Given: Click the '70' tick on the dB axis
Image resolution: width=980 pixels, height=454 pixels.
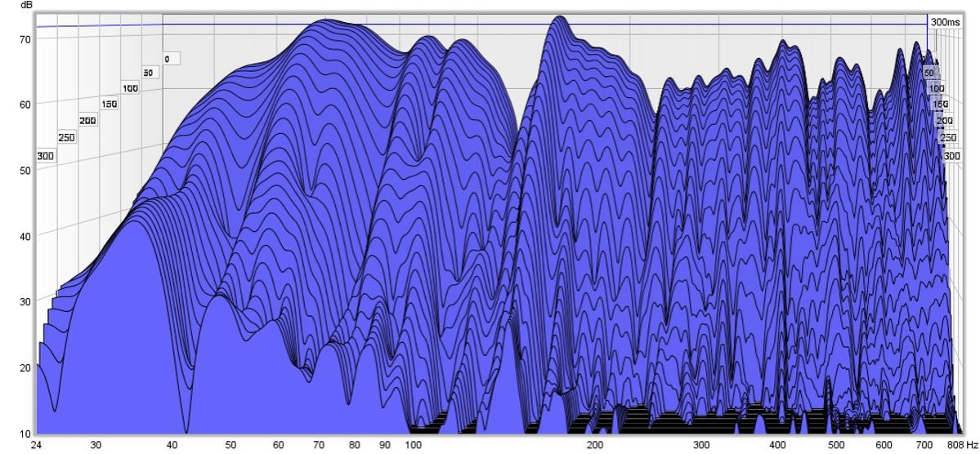Looking at the screenshot, I should tap(25, 38).
